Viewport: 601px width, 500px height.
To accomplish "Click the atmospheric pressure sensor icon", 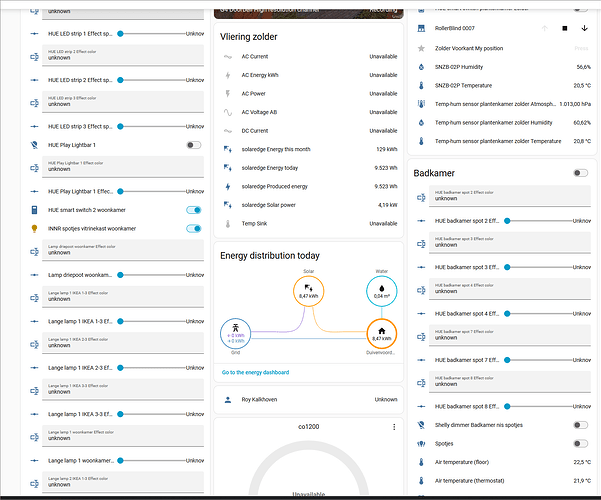I will 421,104.
